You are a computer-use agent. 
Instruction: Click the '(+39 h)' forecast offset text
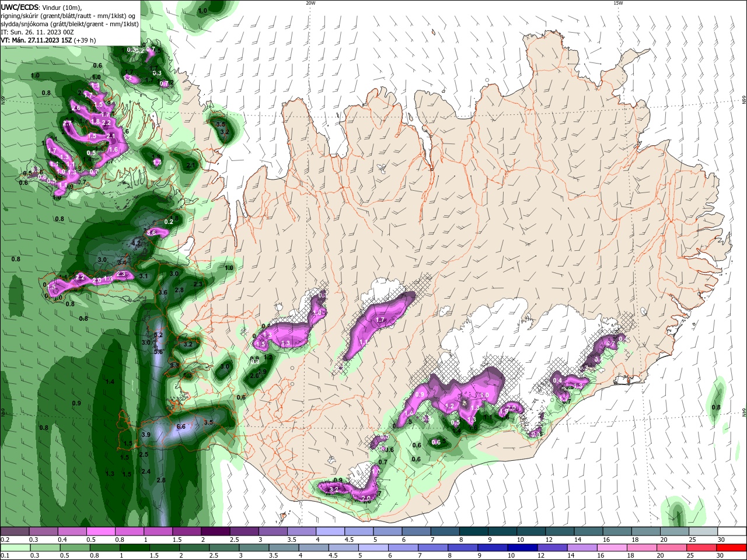pos(85,40)
